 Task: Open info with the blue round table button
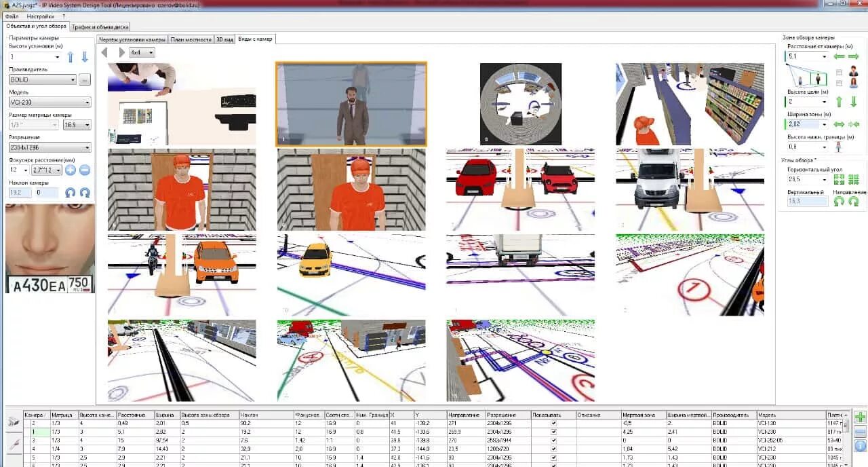tap(860, 447)
